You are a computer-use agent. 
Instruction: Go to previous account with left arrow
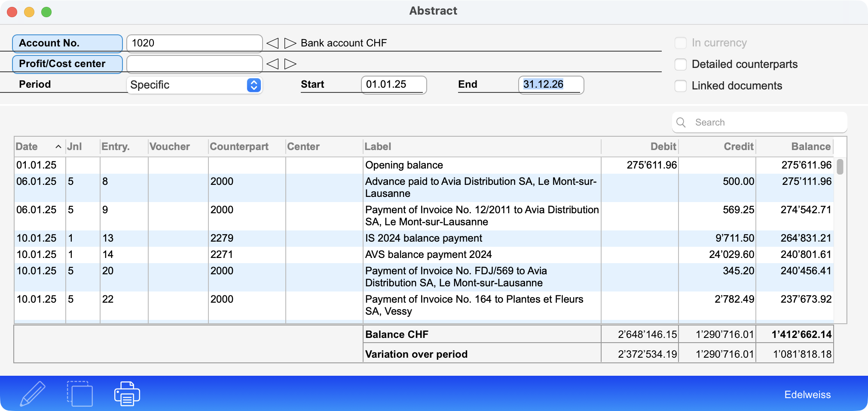272,43
